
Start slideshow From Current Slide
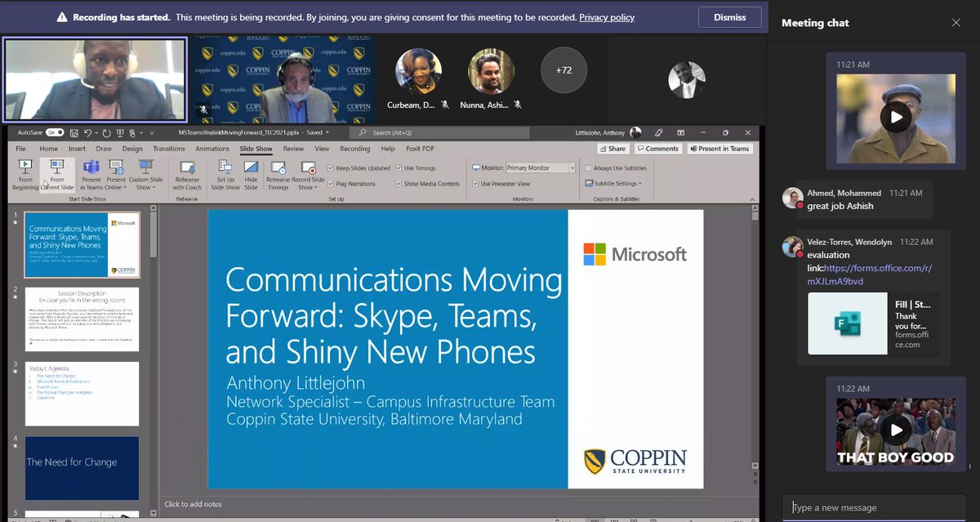coord(57,175)
